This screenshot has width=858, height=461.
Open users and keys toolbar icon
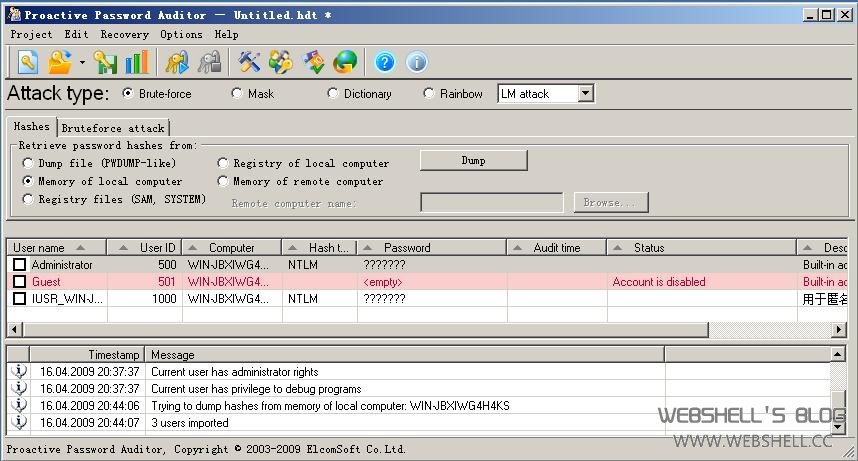pos(281,62)
